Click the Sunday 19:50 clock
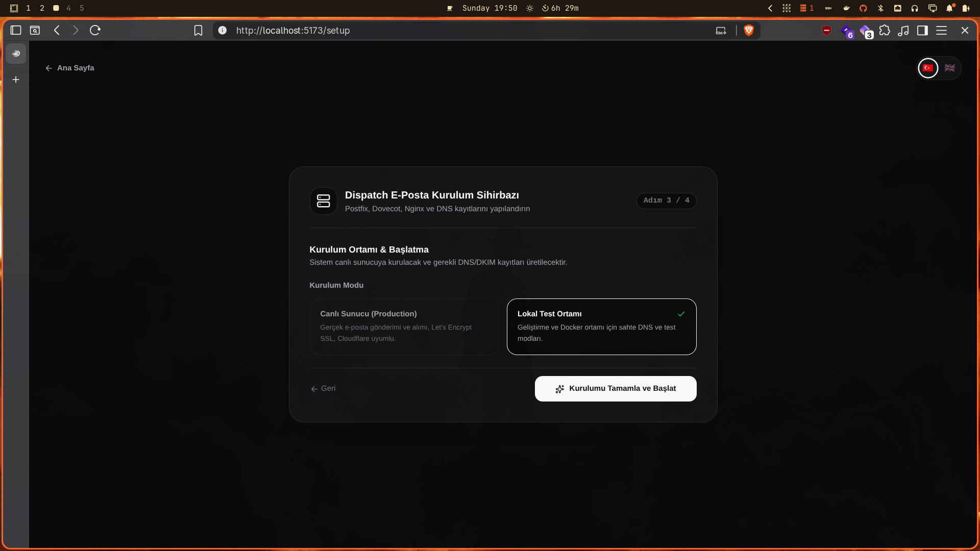Viewport: 980px width, 551px height. click(489, 8)
